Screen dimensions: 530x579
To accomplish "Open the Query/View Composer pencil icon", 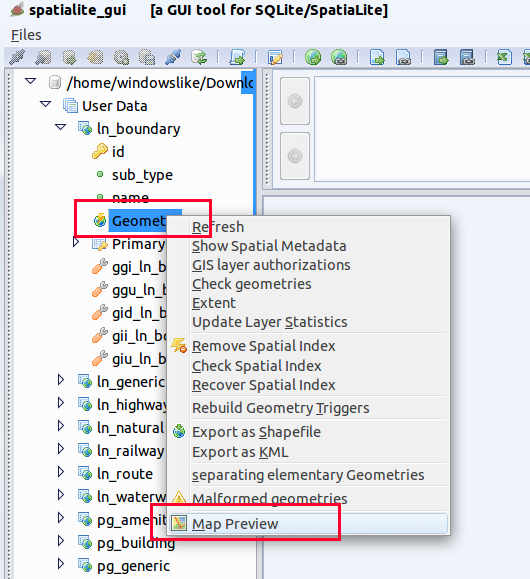I will pyautogui.click(x=275, y=57).
